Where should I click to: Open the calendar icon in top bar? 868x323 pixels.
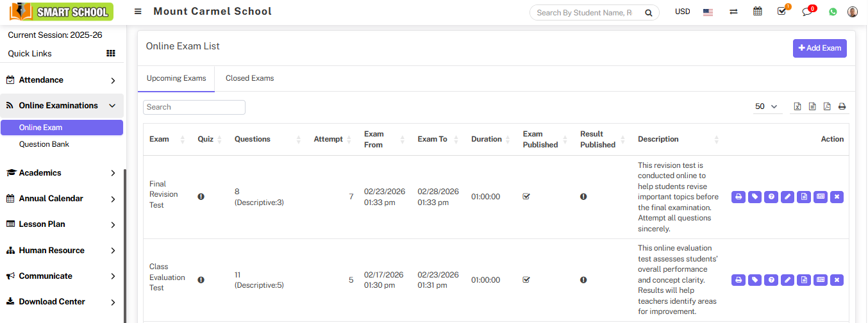757,12
